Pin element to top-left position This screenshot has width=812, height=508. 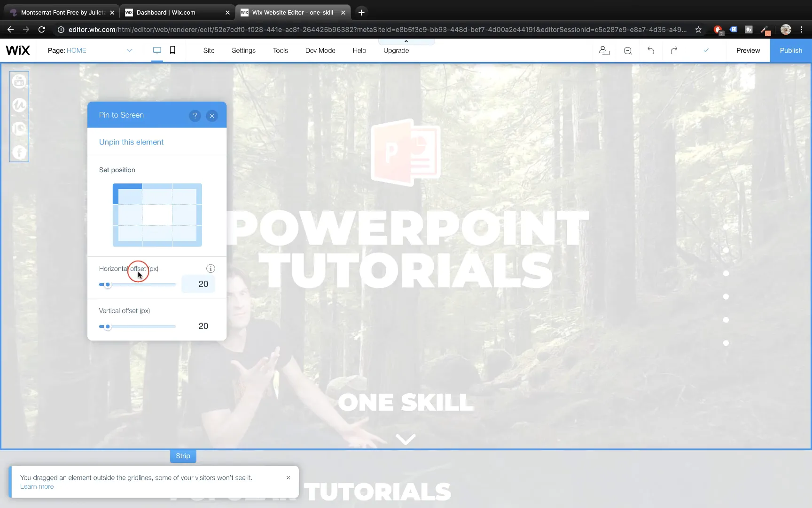coord(127,194)
